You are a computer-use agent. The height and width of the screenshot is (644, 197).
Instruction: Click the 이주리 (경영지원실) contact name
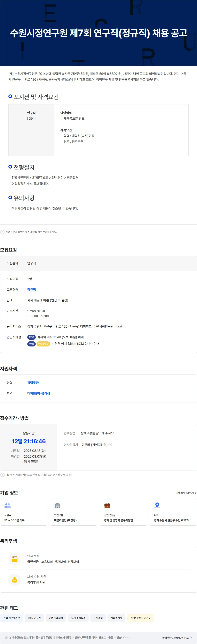(x=94, y=445)
